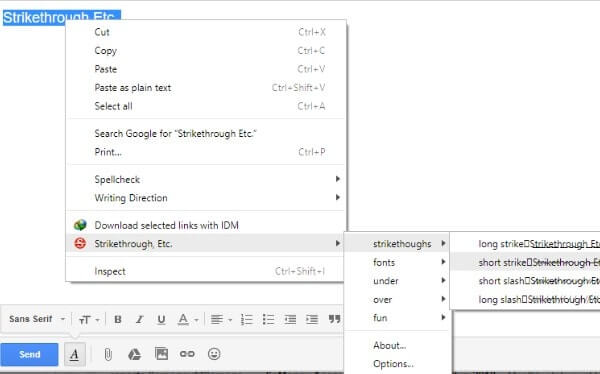
Task: Open the Strikethrough, Etc. submenu
Action: pos(206,243)
